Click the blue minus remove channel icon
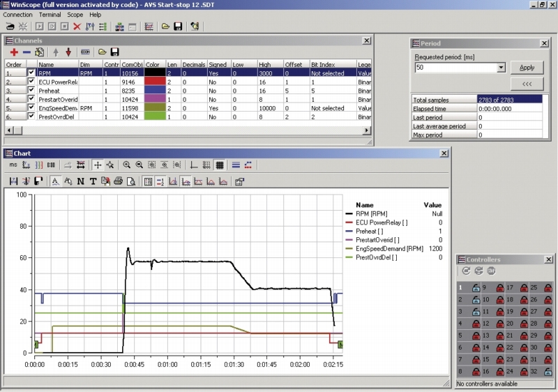The image size is (558, 392). pos(27,52)
